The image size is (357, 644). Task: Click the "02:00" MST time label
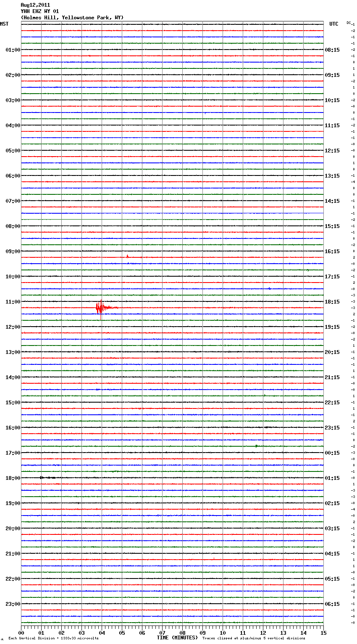[13, 75]
